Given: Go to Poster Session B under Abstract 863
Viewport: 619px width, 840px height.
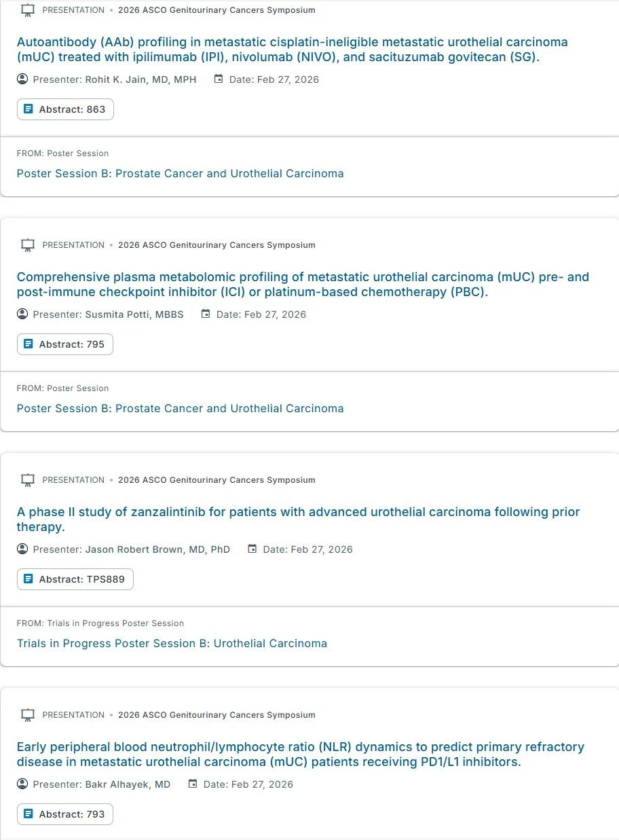Looking at the screenshot, I should 180,173.
